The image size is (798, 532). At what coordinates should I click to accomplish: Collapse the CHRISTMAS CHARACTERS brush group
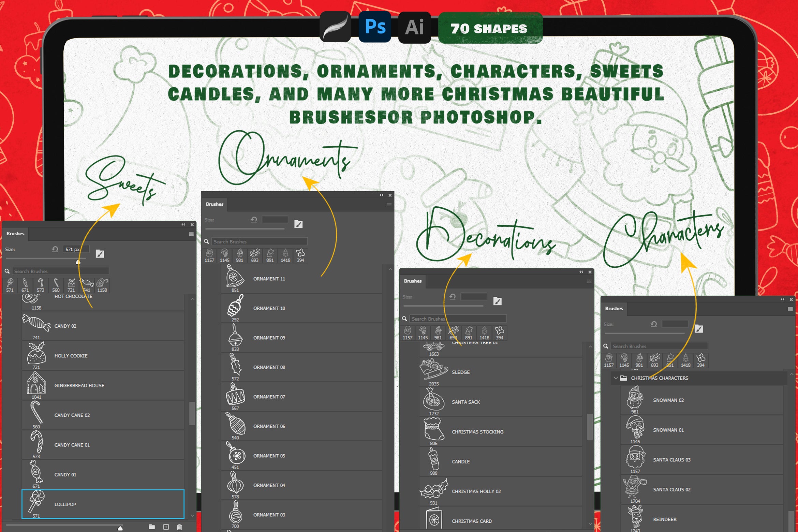616,378
